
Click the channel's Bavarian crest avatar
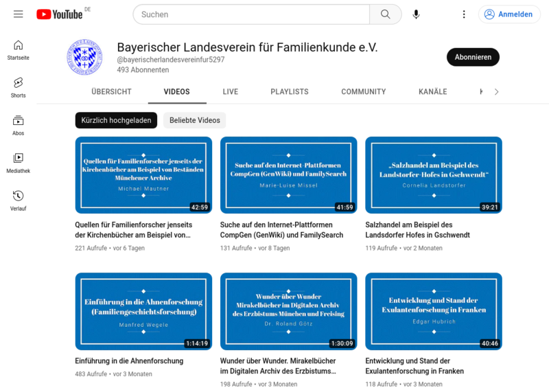(x=84, y=57)
